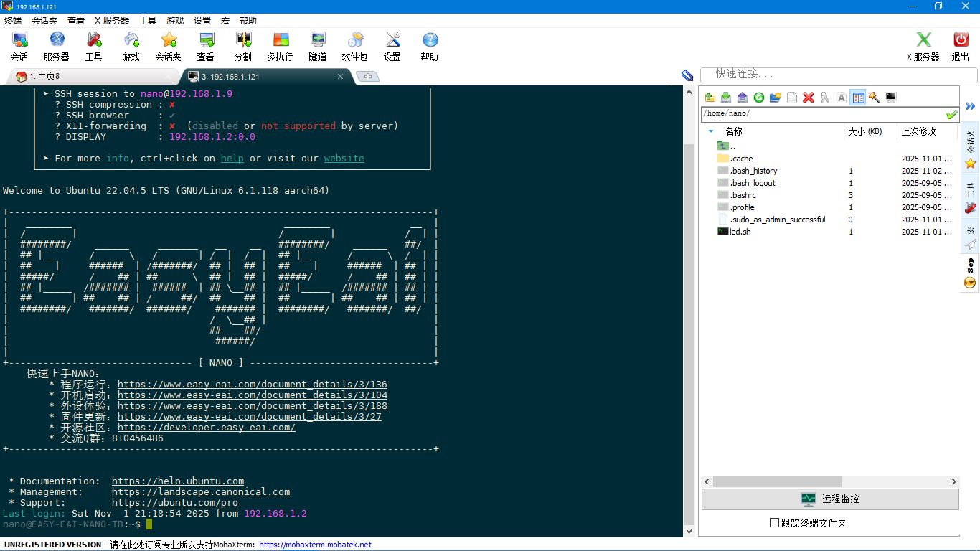Click the sort arrow beside 名称 column header
980x551 pixels.
[x=711, y=131]
